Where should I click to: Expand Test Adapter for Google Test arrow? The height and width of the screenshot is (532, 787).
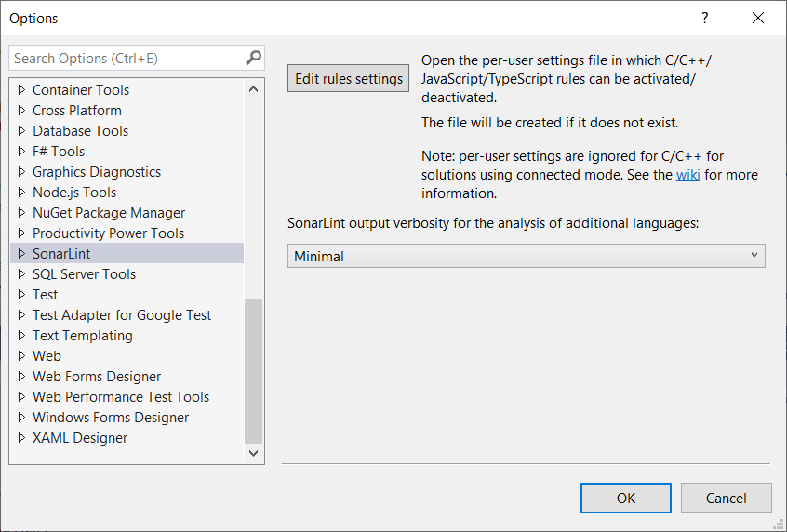pos(21,315)
